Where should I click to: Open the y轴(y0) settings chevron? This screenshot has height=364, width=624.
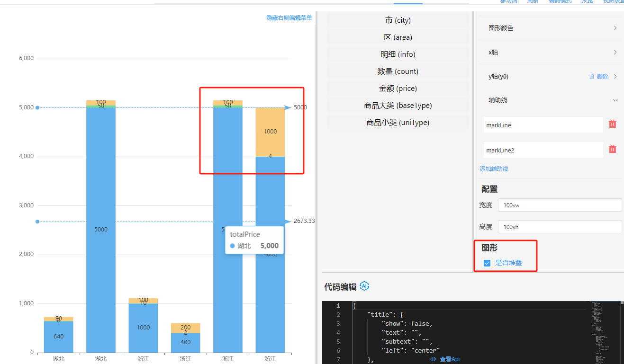point(615,76)
